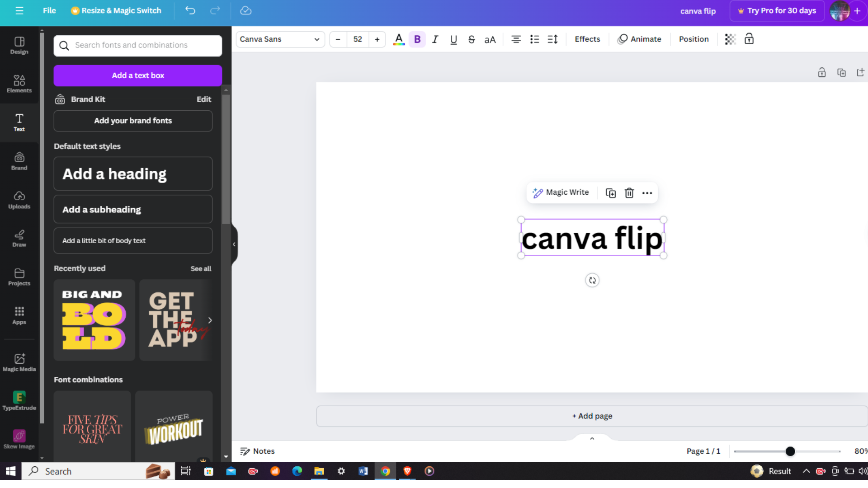Duplicate the selected text element
The width and height of the screenshot is (868, 488).
click(x=611, y=193)
